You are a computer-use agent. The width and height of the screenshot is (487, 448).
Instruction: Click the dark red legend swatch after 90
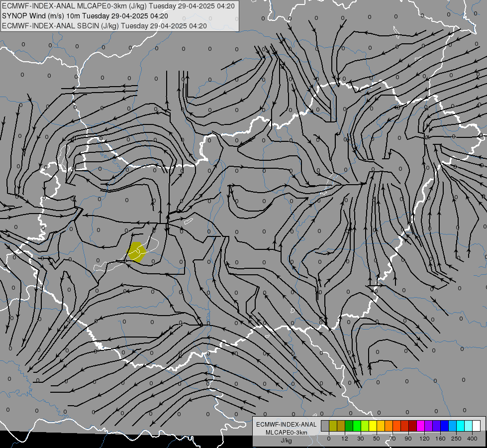tap(412, 426)
